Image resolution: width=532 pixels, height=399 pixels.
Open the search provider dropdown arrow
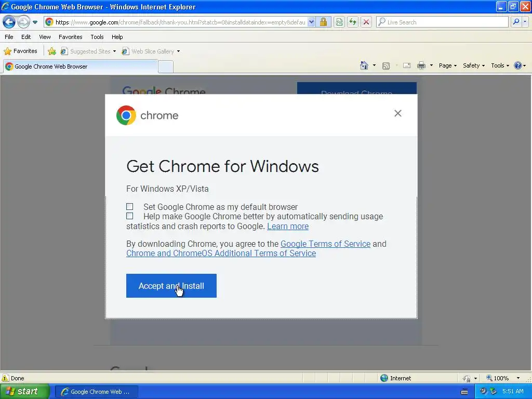pos(525,22)
